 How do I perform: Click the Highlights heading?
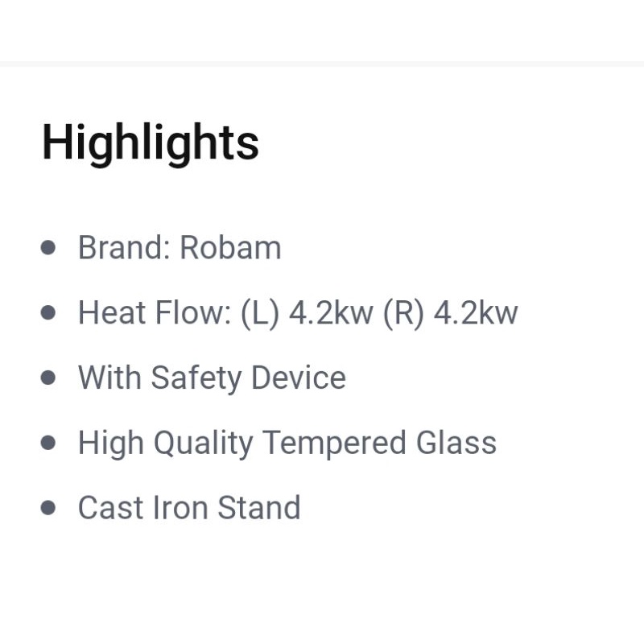[151, 142]
